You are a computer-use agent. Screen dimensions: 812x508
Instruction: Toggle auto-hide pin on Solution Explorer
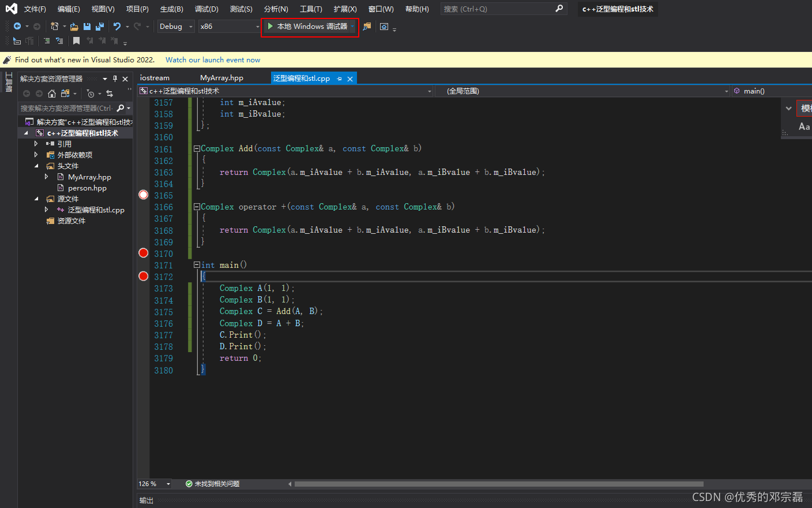pyautogui.click(x=115, y=79)
